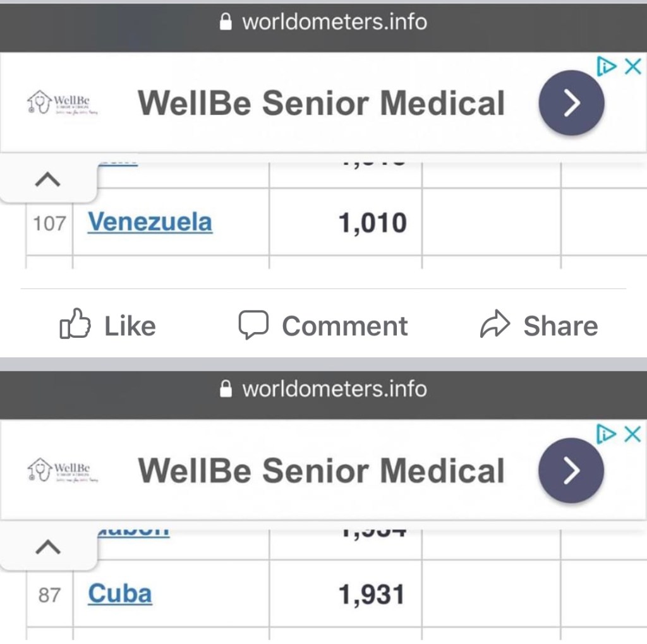Click the 1,931 value in the Cuba row
647x644 pixels.
(x=372, y=595)
